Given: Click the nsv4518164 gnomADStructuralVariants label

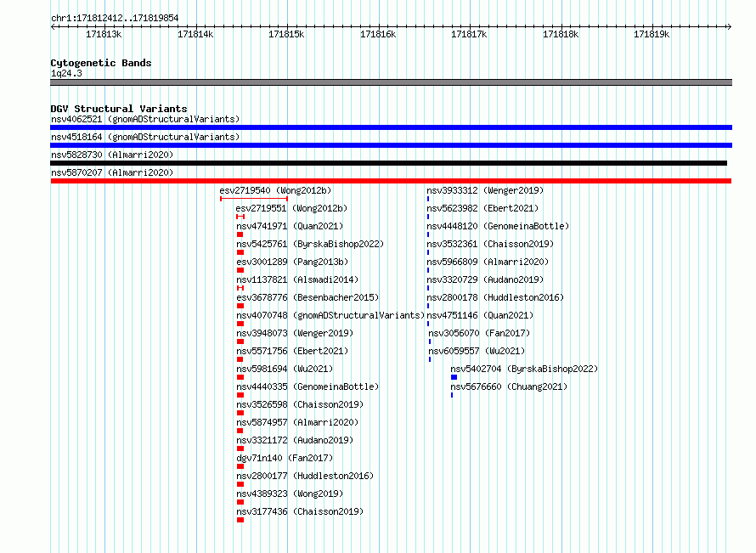Looking at the screenshot, I should tap(145, 137).
